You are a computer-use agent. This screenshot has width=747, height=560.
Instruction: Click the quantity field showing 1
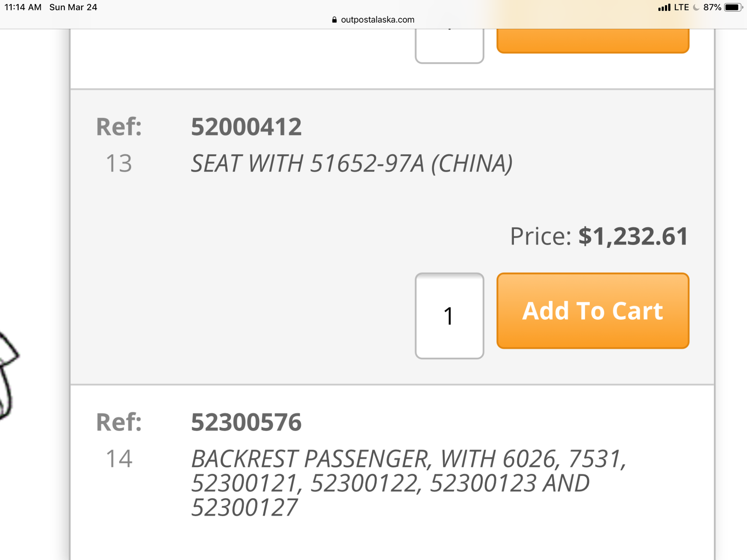click(449, 316)
